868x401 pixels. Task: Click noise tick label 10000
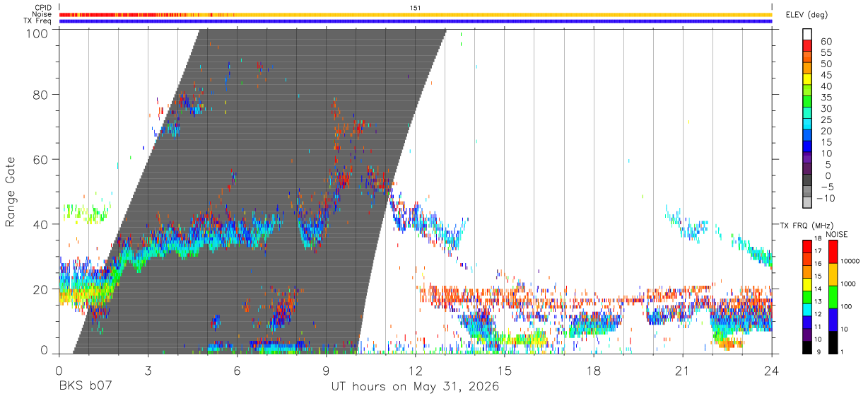point(849,262)
